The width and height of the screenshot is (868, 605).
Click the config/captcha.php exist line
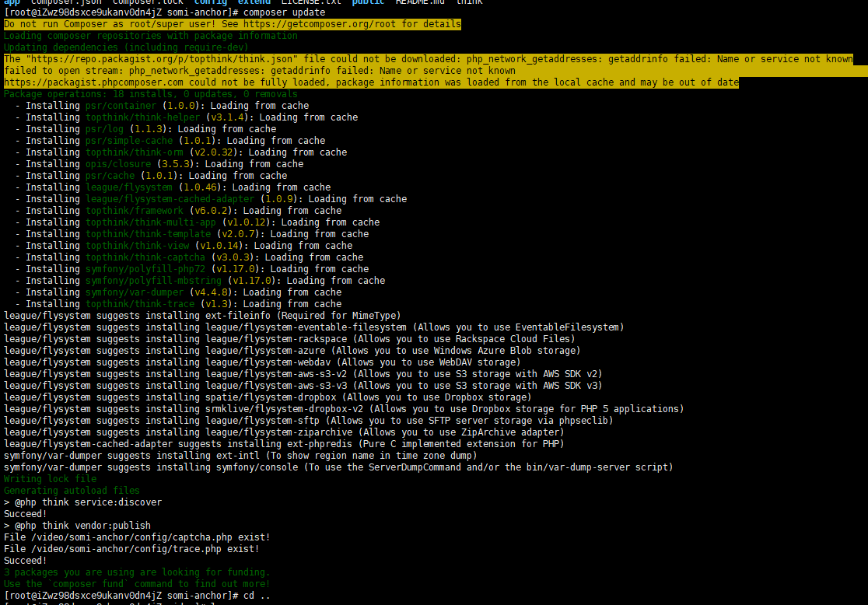[138, 537]
